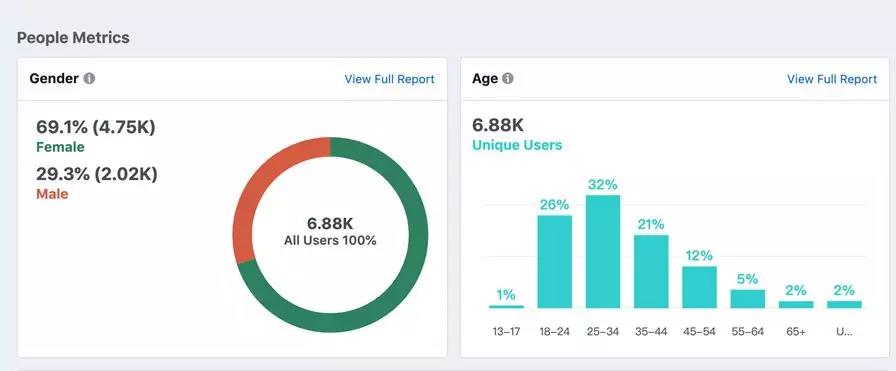Click the 35–44 age bar
The image size is (896, 371).
pos(651,272)
